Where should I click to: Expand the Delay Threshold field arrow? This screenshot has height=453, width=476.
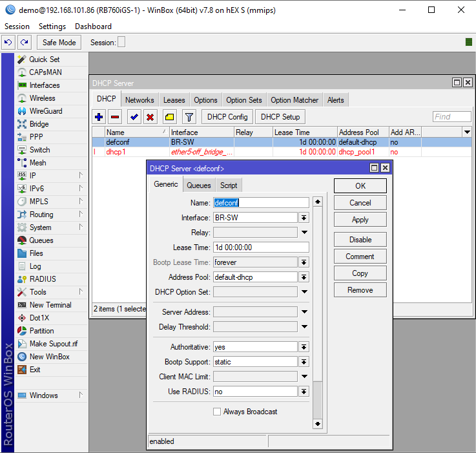pyautogui.click(x=304, y=326)
